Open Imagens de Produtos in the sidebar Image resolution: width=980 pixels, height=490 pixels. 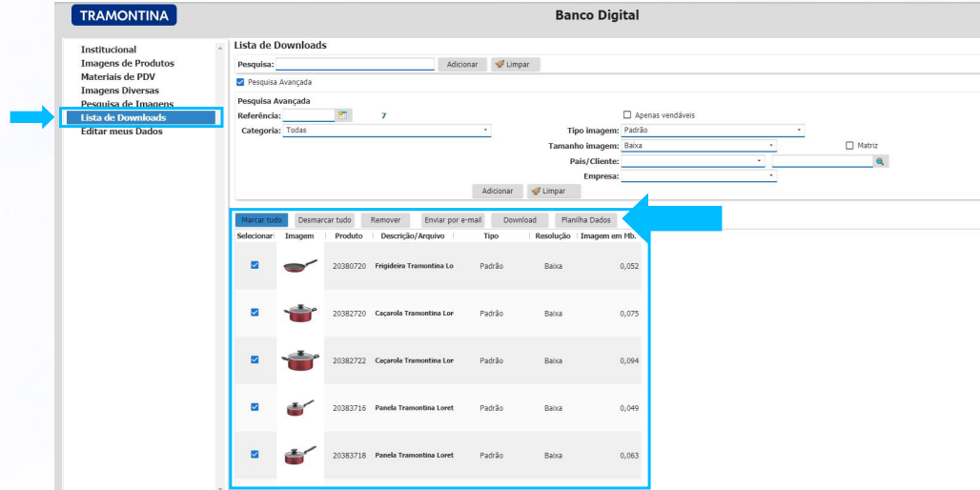coord(128,63)
